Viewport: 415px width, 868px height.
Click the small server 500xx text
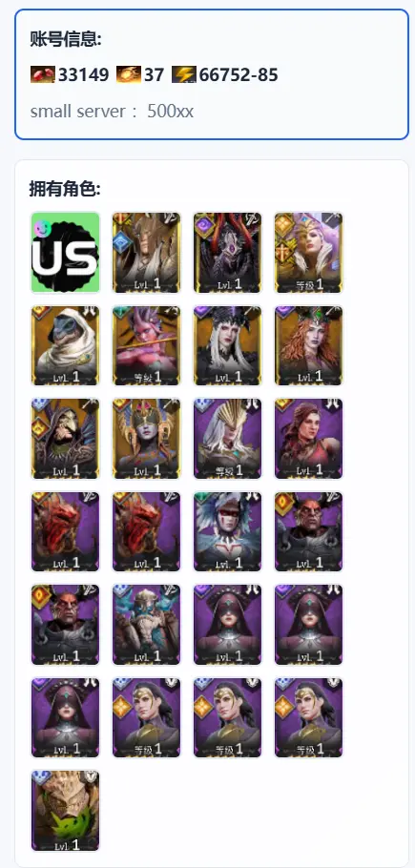click(112, 112)
